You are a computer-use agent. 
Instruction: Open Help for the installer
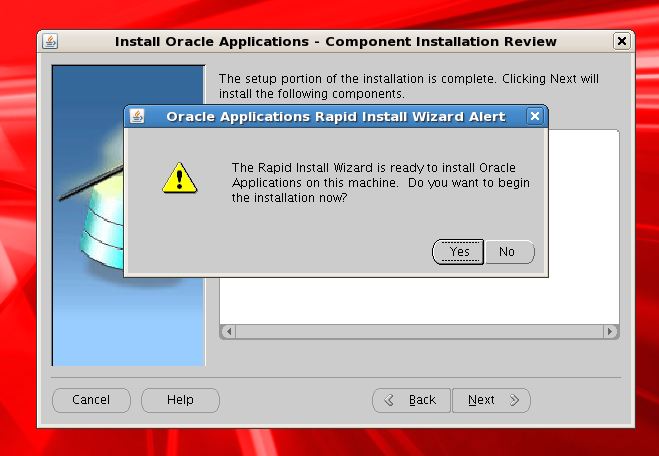click(180, 400)
